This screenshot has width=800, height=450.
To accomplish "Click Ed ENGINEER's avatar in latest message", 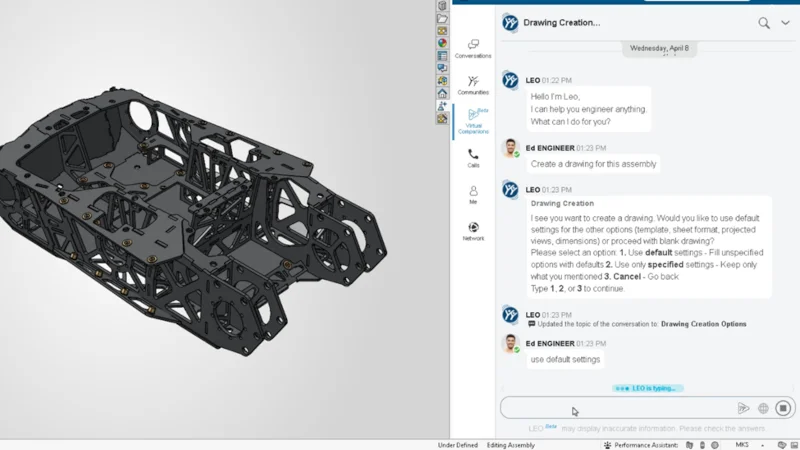I will pyautogui.click(x=510, y=344).
